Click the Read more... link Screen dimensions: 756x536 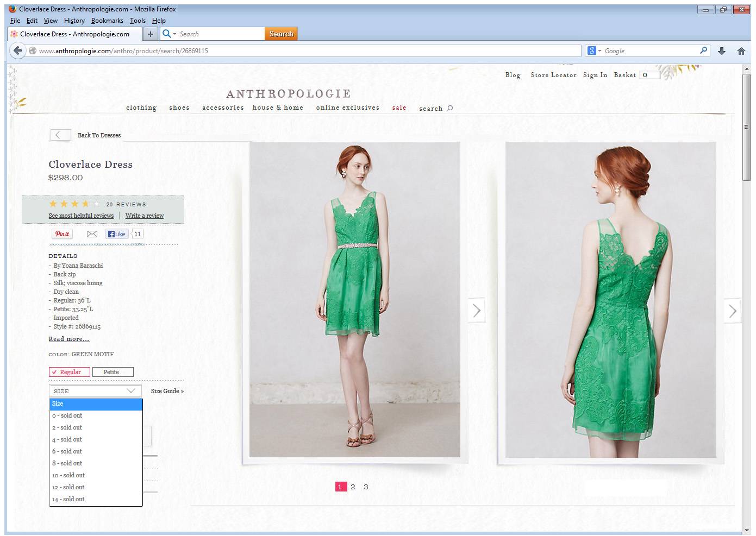click(69, 339)
